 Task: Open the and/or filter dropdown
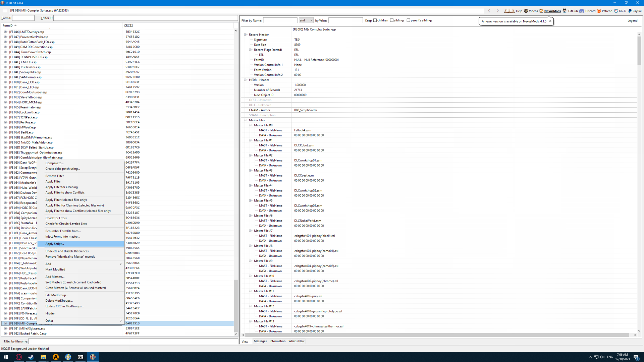[x=306, y=20]
